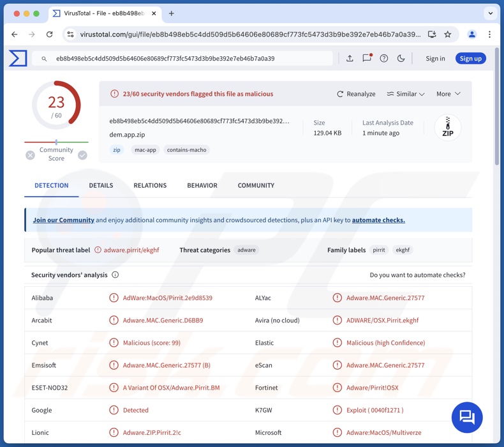Open the Chrome profile icon
Viewport: 504px width, 447px height.
472,34
